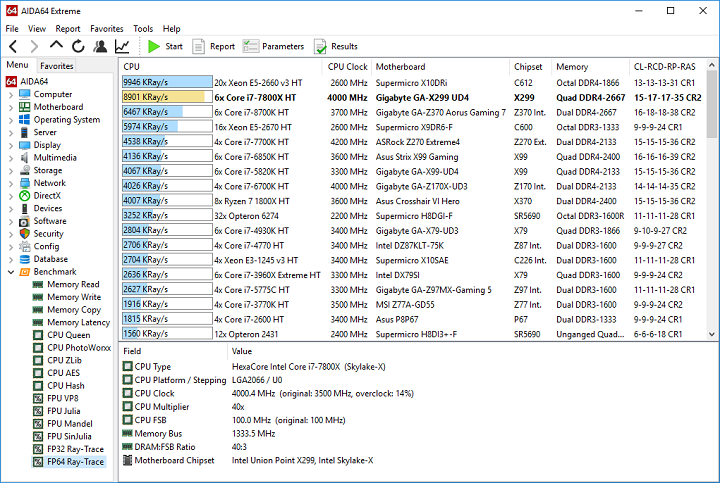
Task: Click the Refresh icon in toolbar
Action: tap(78, 46)
